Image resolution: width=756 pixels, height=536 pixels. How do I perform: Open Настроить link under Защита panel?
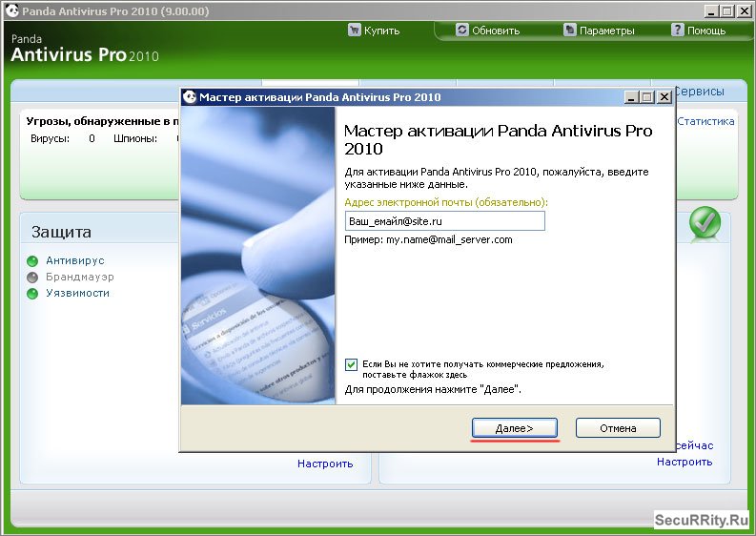click(325, 464)
